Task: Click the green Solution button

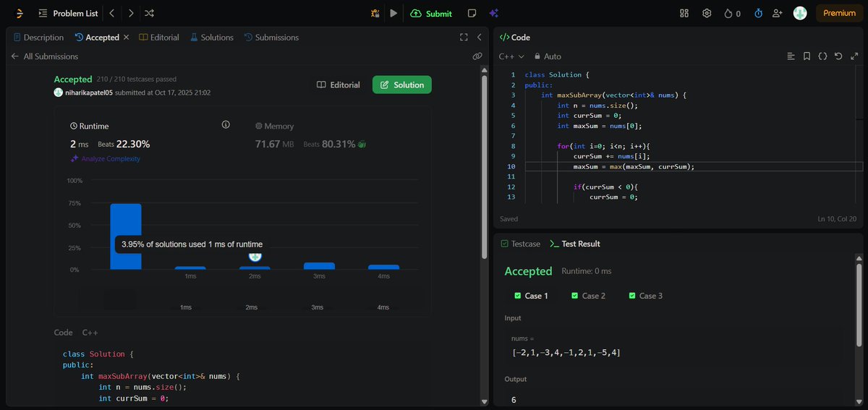Action: [401, 85]
